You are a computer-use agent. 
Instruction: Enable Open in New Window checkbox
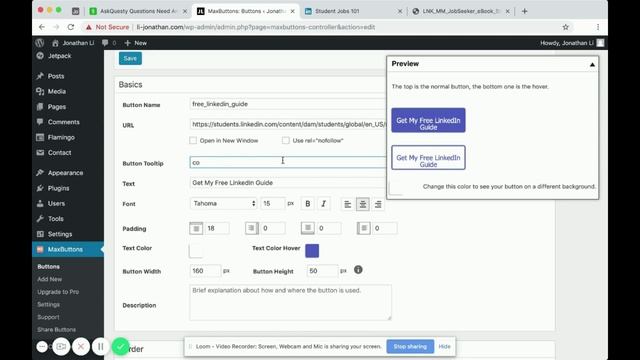(193, 140)
